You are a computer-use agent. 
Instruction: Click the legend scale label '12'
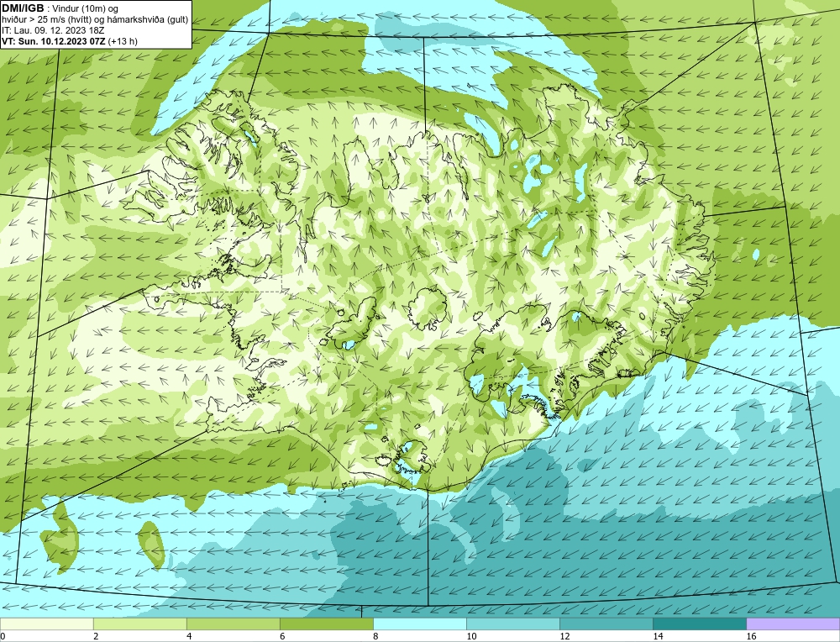pyautogui.click(x=564, y=636)
